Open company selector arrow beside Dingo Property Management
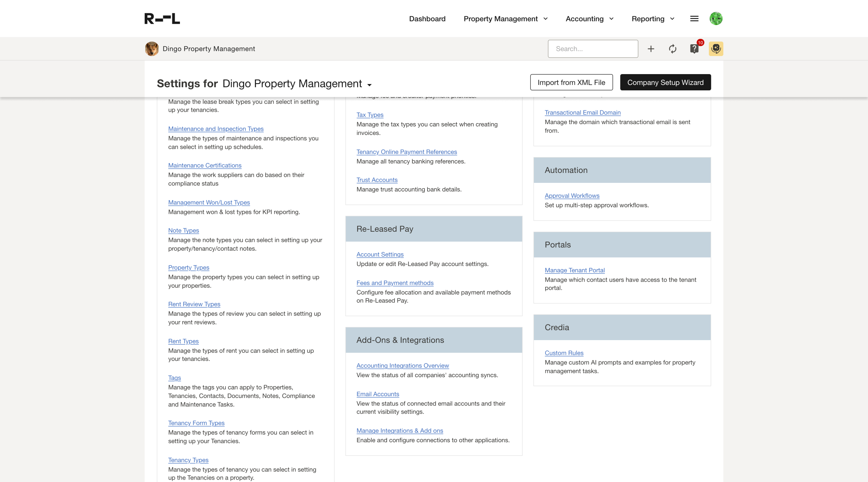The image size is (868, 482). tap(369, 85)
